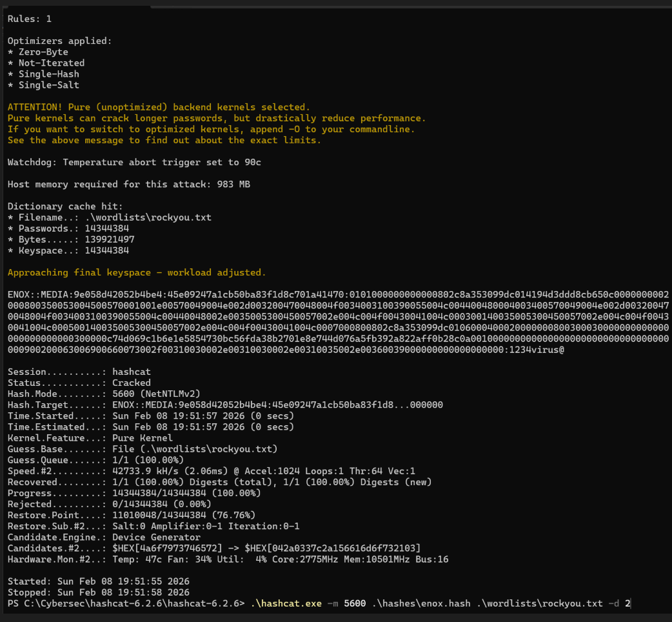Viewport: 672px width, 622px height.
Task: Click the PowerShell prompt path 'PS C:\Cybersec\hashcat-6.2.6'
Action: pyautogui.click(x=126, y=603)
